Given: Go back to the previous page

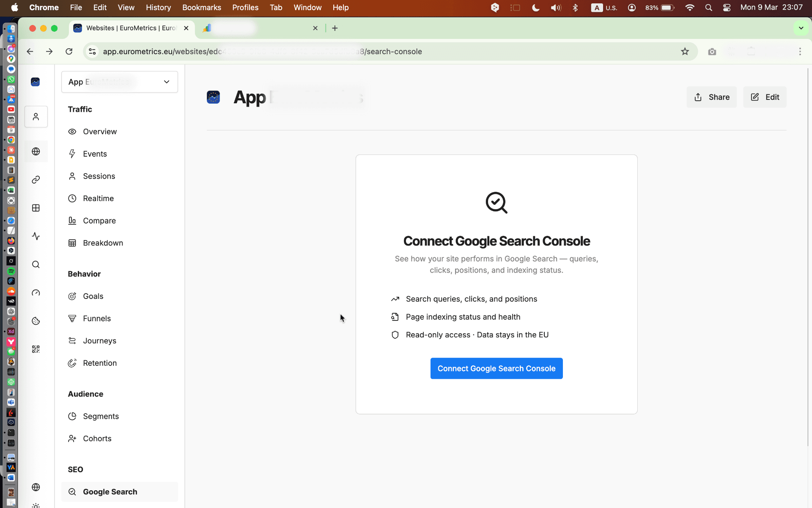Looking at the screenshot, I should 30,52.
